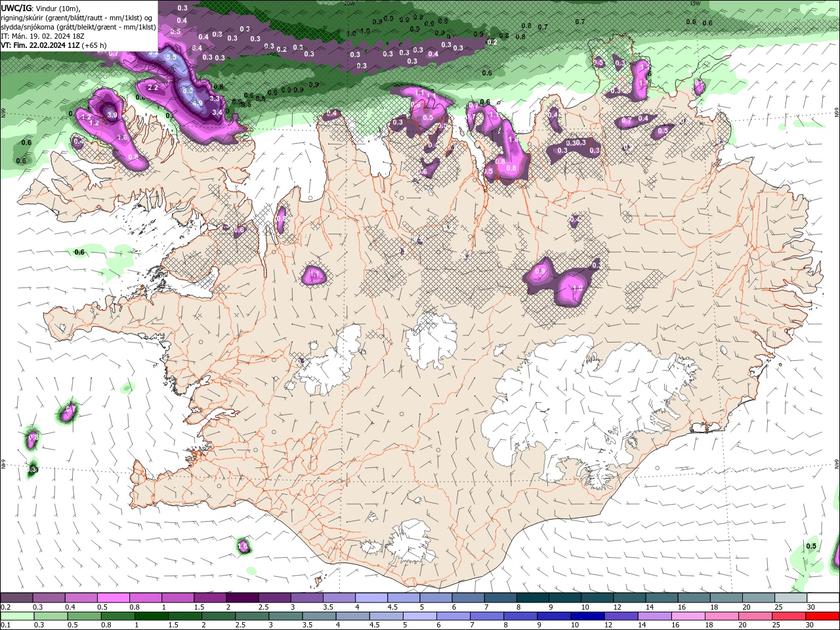Screen dimensions: 840x630
Task: Pick rain legend swatch between 14 and 16
Action: pos(655,616)
